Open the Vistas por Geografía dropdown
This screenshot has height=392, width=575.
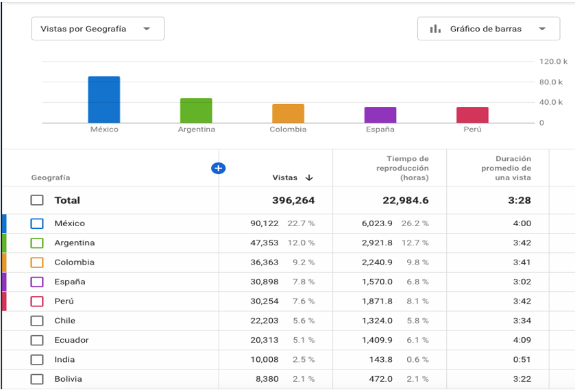coord(97,29)
